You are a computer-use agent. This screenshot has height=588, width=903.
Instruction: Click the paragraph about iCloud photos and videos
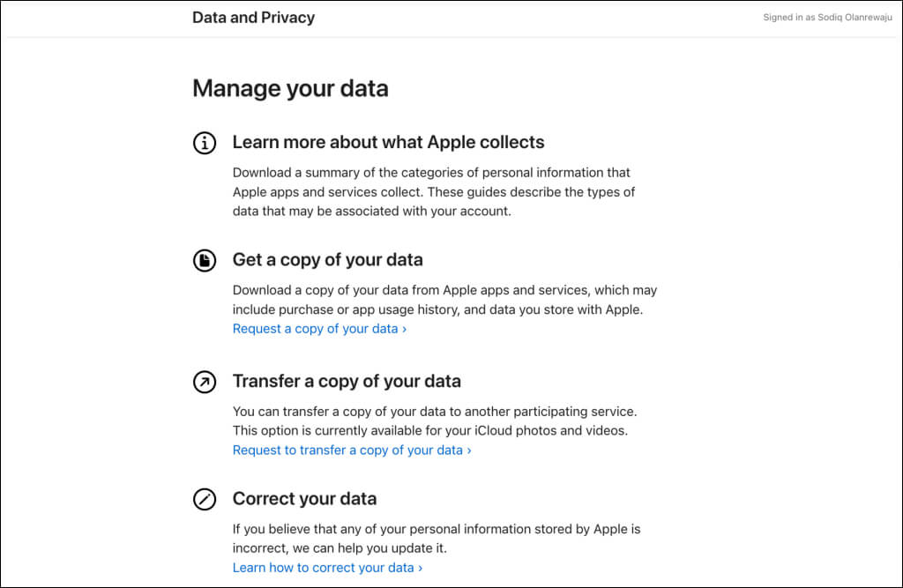435,421
